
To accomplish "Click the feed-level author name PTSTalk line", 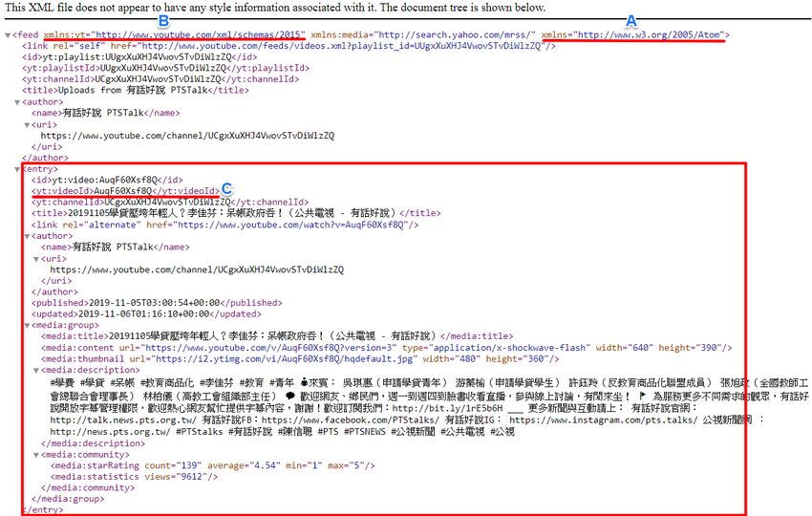I will click(106, 113).
